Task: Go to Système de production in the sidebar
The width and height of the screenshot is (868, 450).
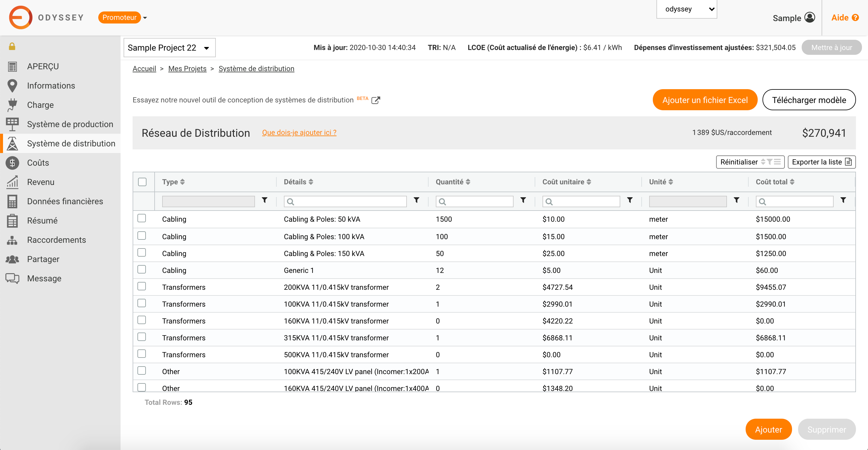Action: point(70,124)
